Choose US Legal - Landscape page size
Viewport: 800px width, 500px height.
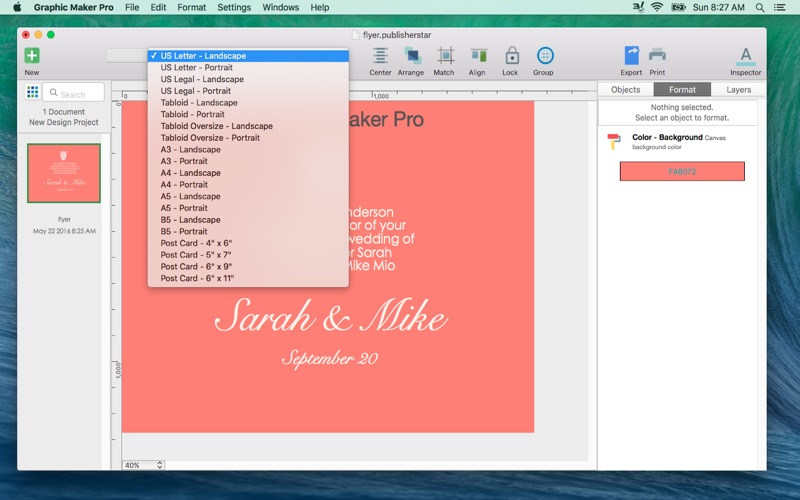click(x=248, y=79)
